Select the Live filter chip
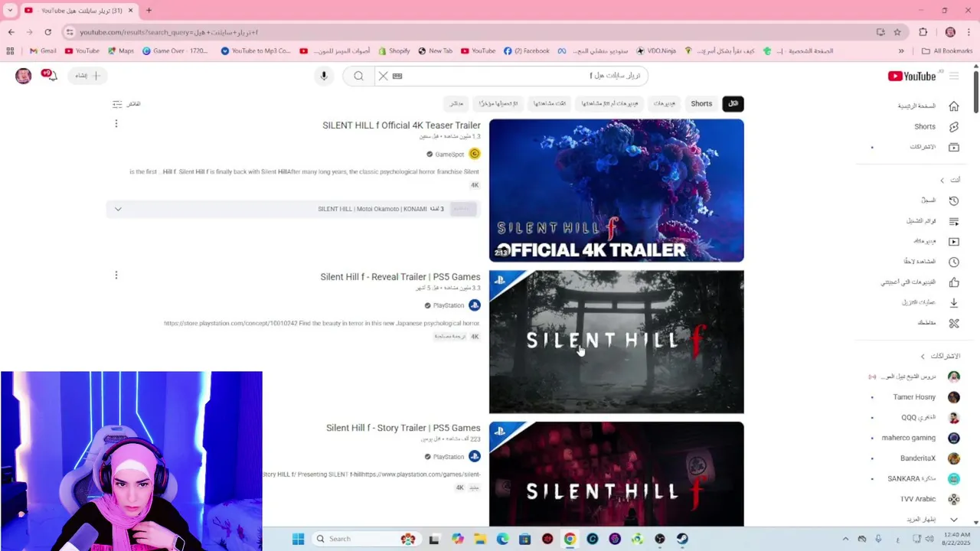The image size is (980, 551). (456, 104)
